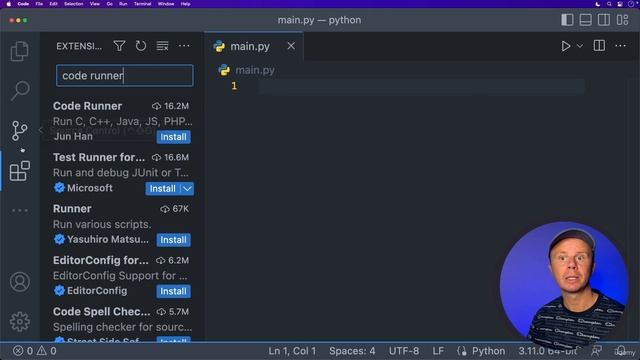Show errors and warnings in status bar

(35, 351)
